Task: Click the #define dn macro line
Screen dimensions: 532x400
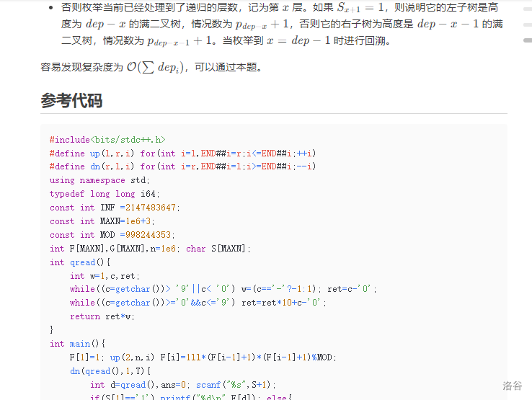Action: [x=182, y=166]
